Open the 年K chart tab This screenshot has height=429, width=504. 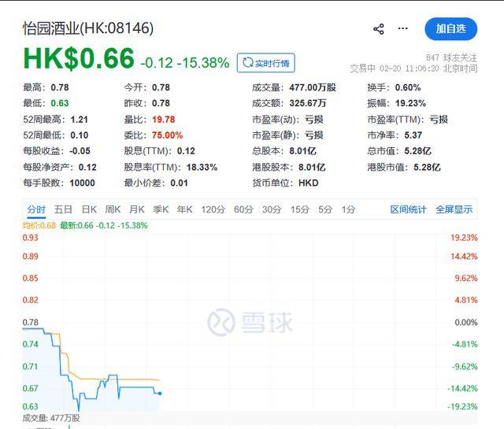(x=184, y=209)
